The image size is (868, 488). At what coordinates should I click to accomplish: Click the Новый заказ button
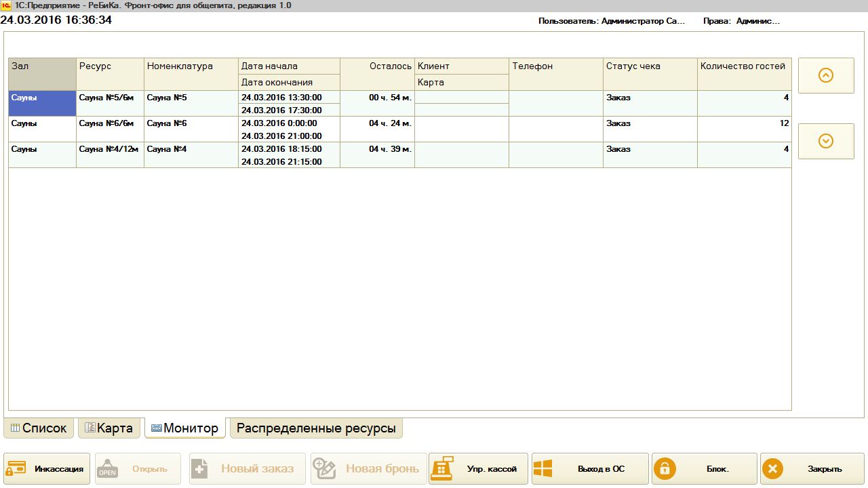[248, 468]
